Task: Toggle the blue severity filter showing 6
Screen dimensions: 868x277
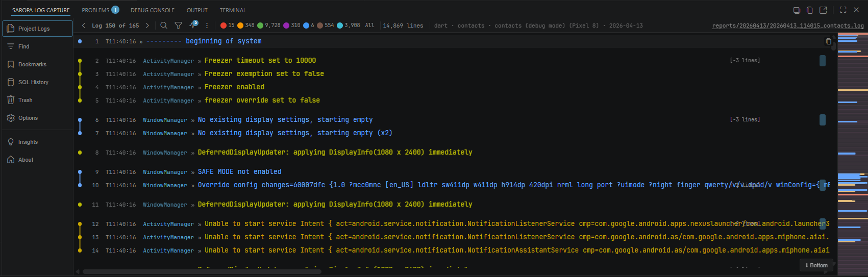Action: [x=309, y=26]
